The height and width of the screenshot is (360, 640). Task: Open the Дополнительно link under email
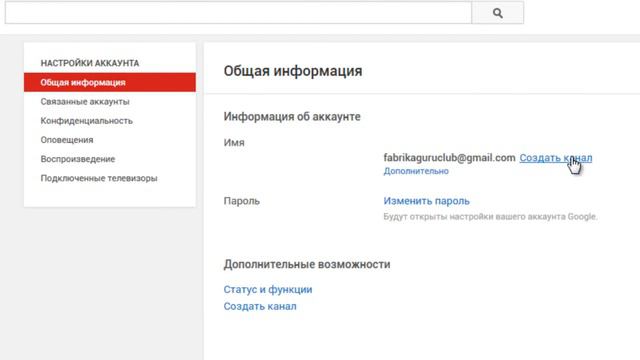click(x=416, y=171)
